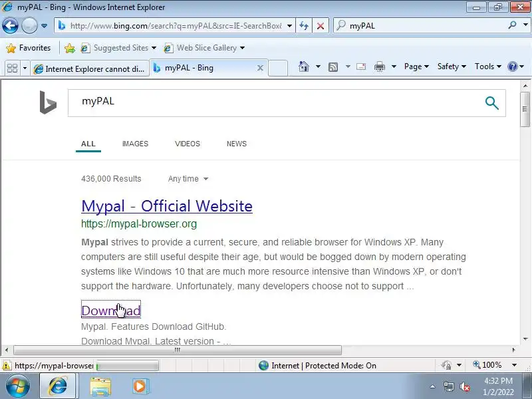
Task: Click the vertical scrollbar down arrow
Action: coord(525,339)
